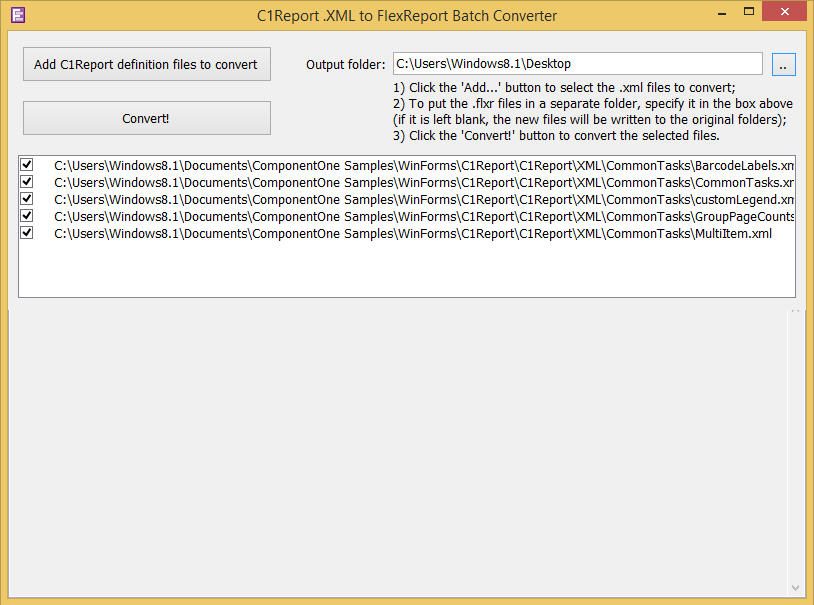Uncheck the BarcodeLabels file checkbox
The width and height of the screenshot is (814, 605).
click(27, 165)
